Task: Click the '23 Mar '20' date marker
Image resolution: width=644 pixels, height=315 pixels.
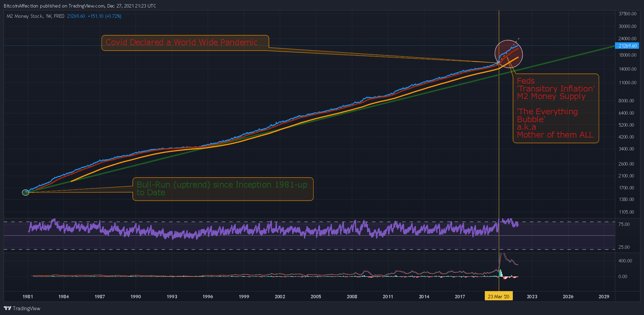Action: click(x=498, y=296)
